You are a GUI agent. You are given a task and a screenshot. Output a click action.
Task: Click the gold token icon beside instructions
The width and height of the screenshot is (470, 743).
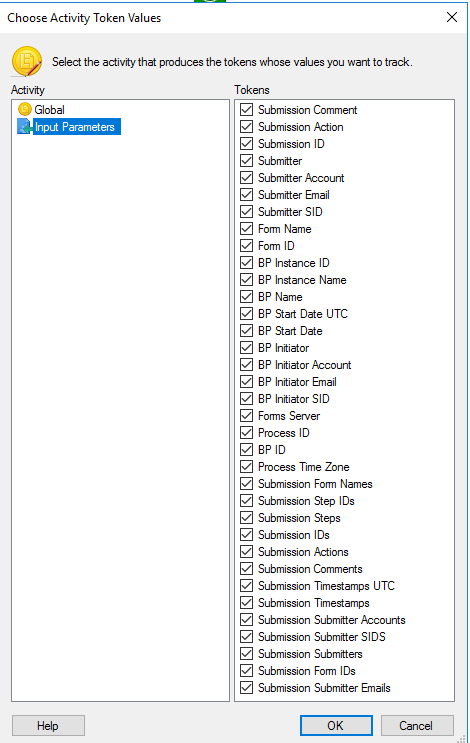pyautogui.click(x=27, y=61)
